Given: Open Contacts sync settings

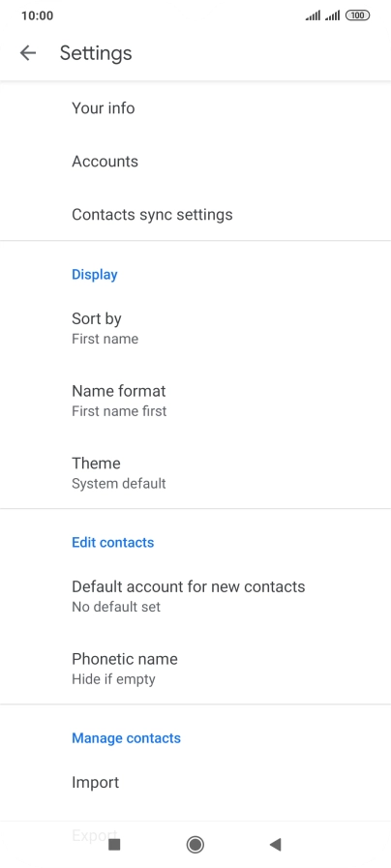Looking at the screenshot, I should coord(195,214).
